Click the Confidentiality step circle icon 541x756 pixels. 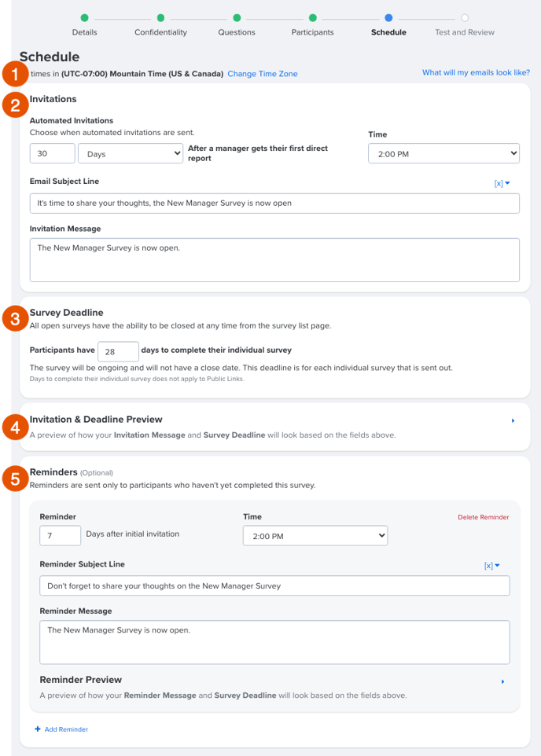point(160,17)
